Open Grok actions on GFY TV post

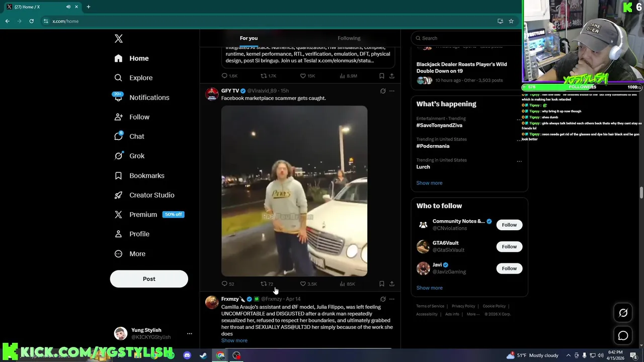pos(383,91)
